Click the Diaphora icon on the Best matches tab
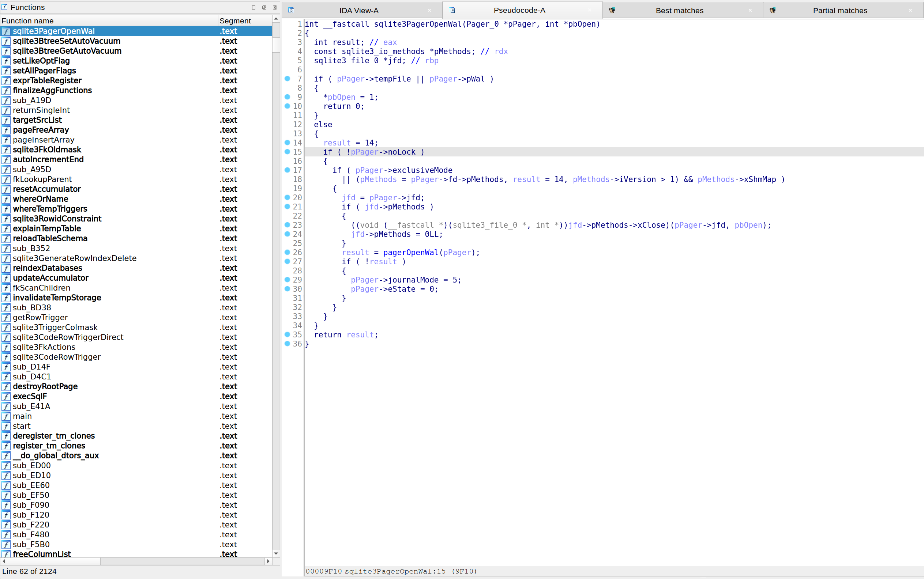The image size is (924, 579). pyautogui.click(x=612, y=10)
